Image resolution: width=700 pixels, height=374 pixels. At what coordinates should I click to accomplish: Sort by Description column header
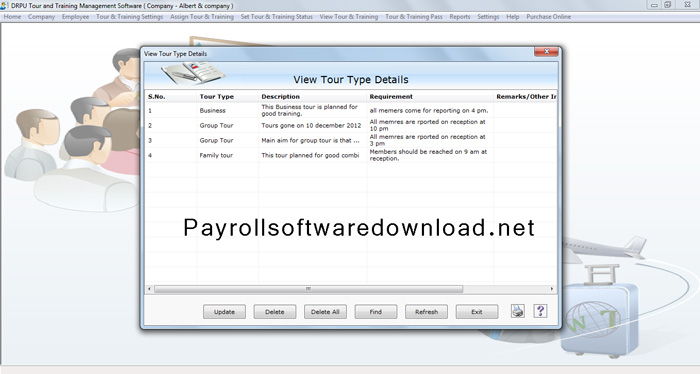click(x=312, y=96)
